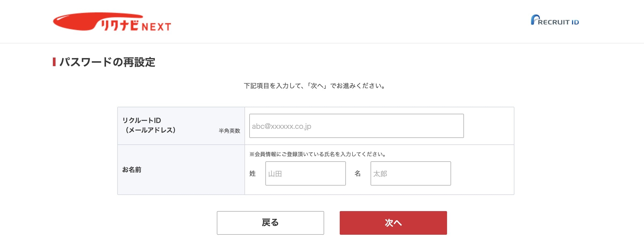Click the given-name box in the お名前 row
Screen dimensions: 644x242
click(410, 173)
